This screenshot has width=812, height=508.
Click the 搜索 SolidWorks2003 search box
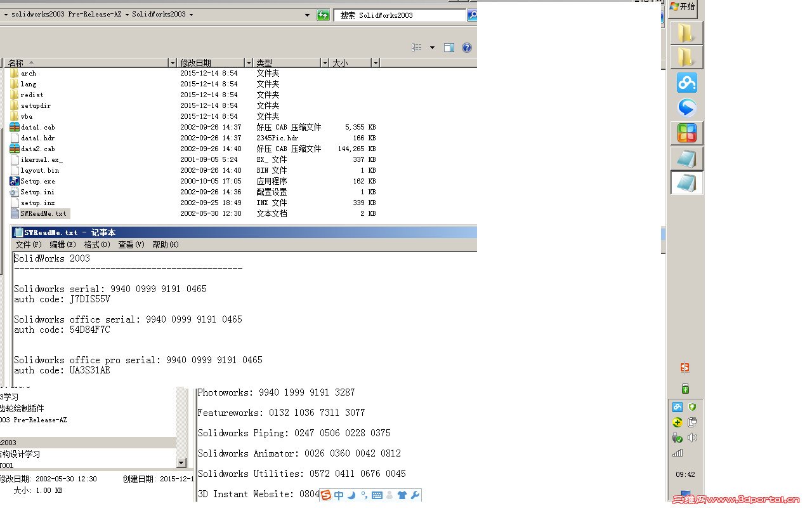tap(400, 15)
